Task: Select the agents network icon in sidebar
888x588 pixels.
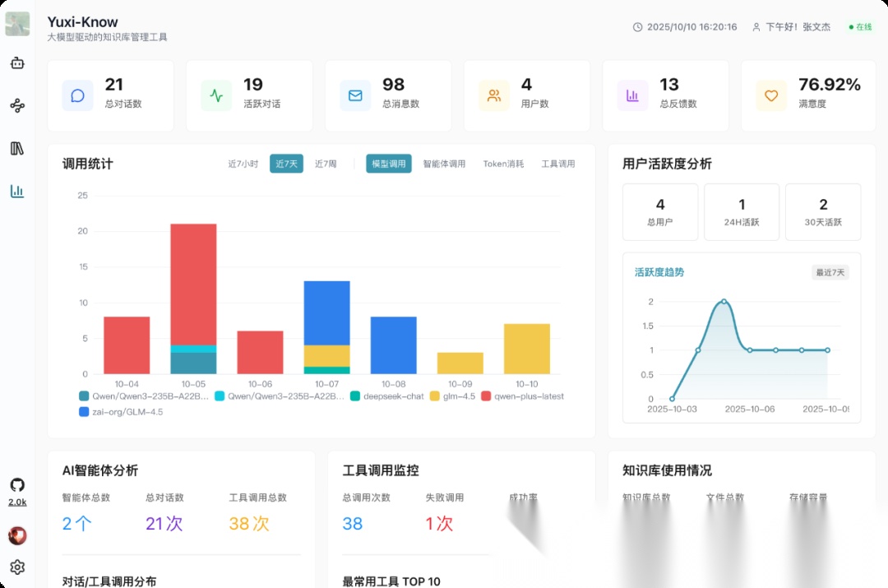Action: (17, 105)
